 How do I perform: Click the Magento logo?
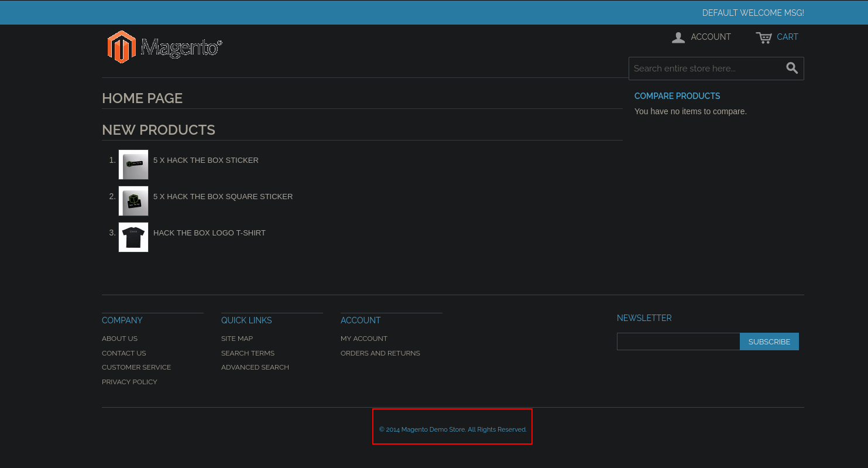point(164,47)
